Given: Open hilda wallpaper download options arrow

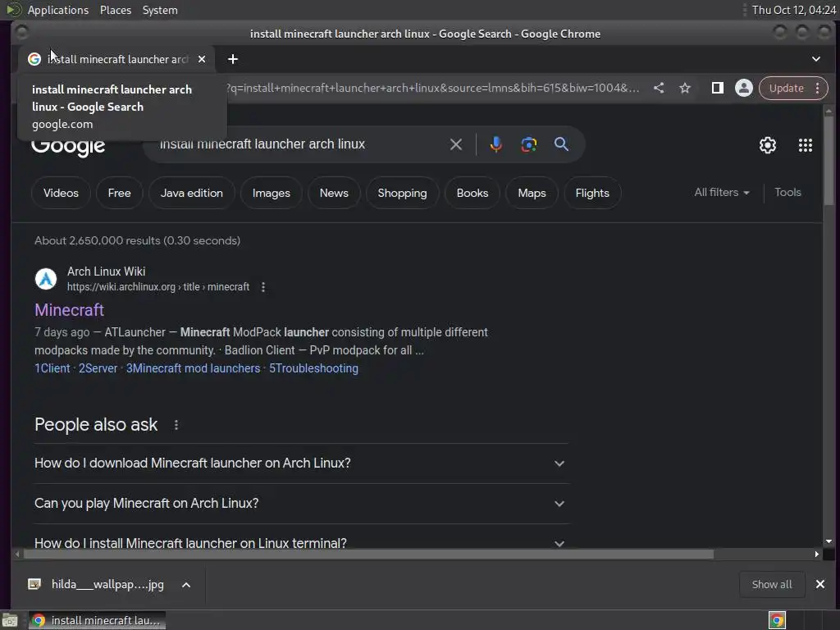Looking at the screenshot, I should click(186, 584).
